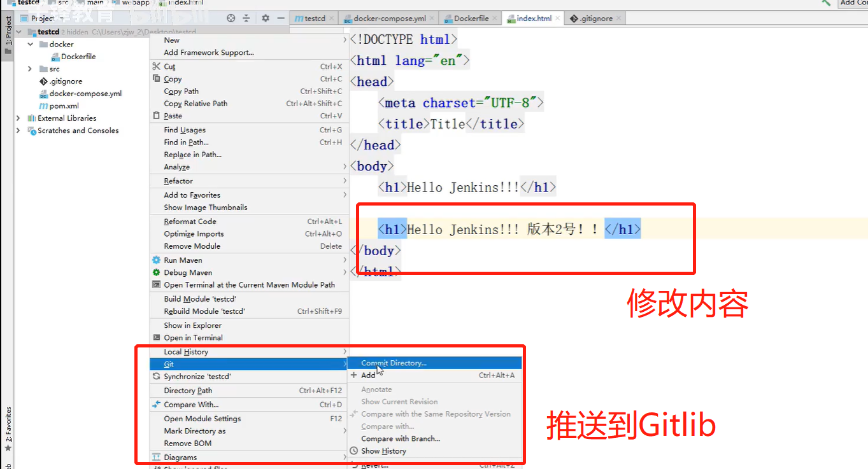Click Commit Directory... in Git submenu
868x469 pixels.
[x=434, y=363]
